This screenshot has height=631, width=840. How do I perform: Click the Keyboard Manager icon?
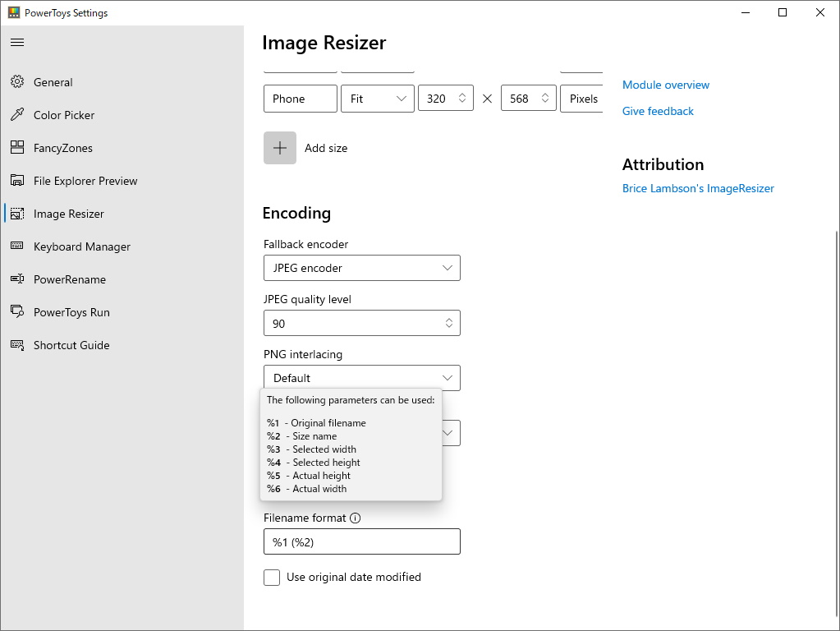pyautogui.click(x=17, y=246)
